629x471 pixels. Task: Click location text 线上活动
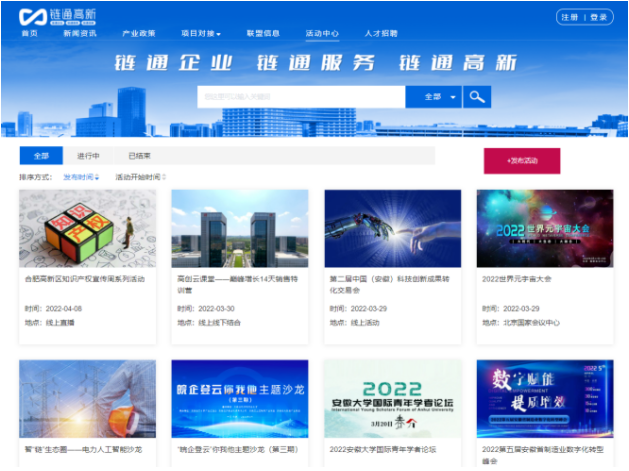tap(365, 323)
